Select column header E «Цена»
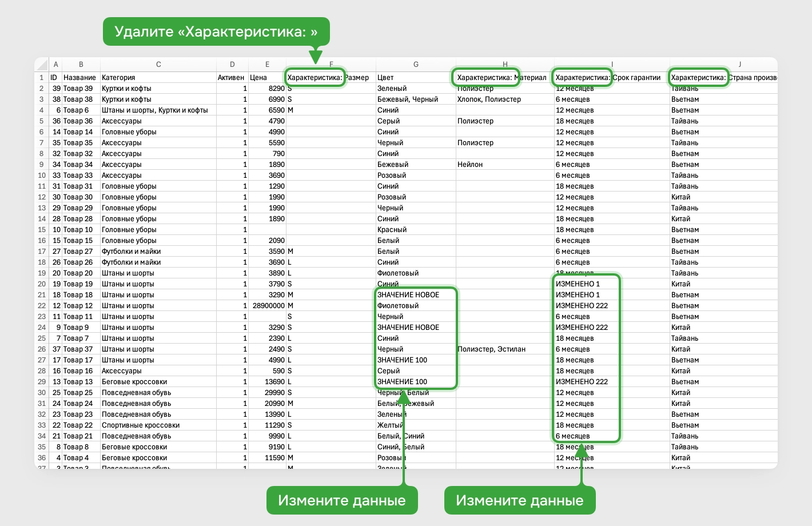 coord(267,64)
